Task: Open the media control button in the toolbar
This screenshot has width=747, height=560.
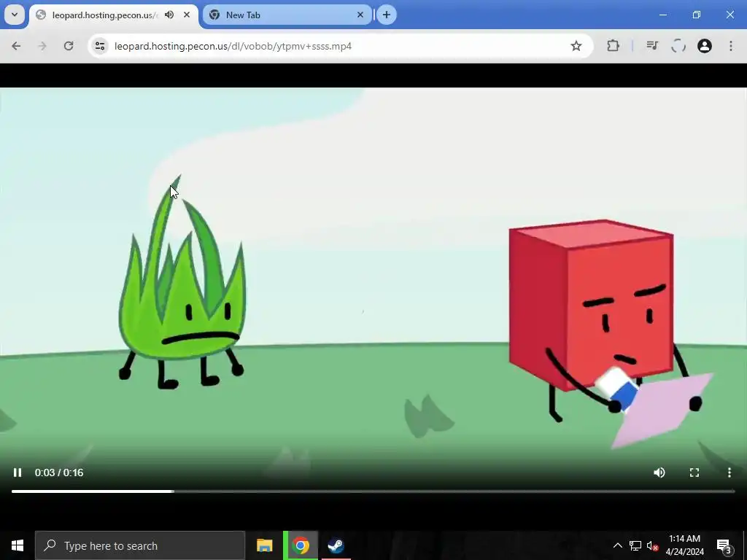Action: (x=652, y=46)
